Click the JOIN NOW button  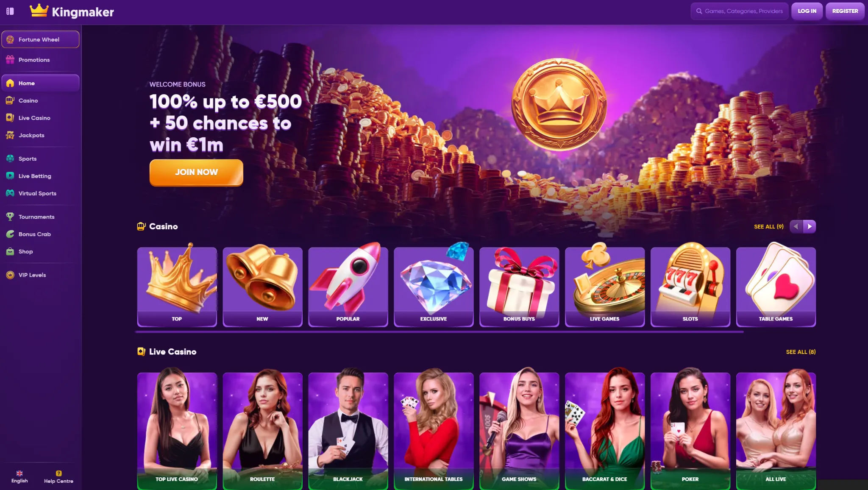point(196,173)
